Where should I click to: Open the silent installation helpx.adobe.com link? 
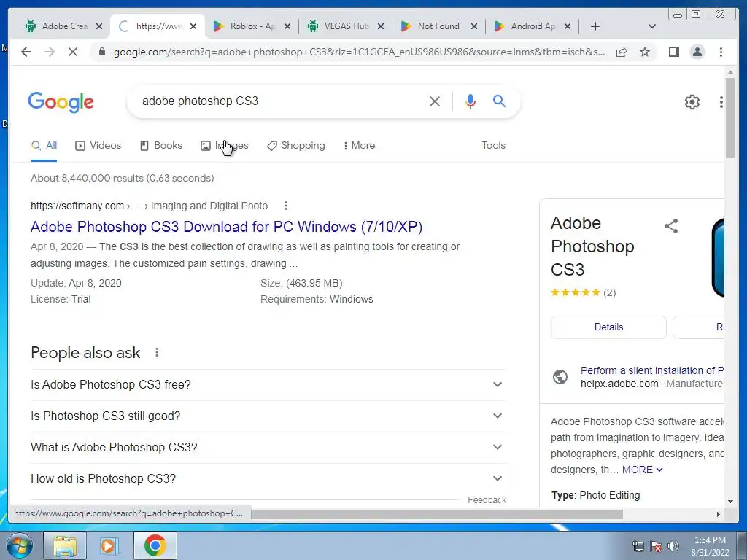point(651,371)
